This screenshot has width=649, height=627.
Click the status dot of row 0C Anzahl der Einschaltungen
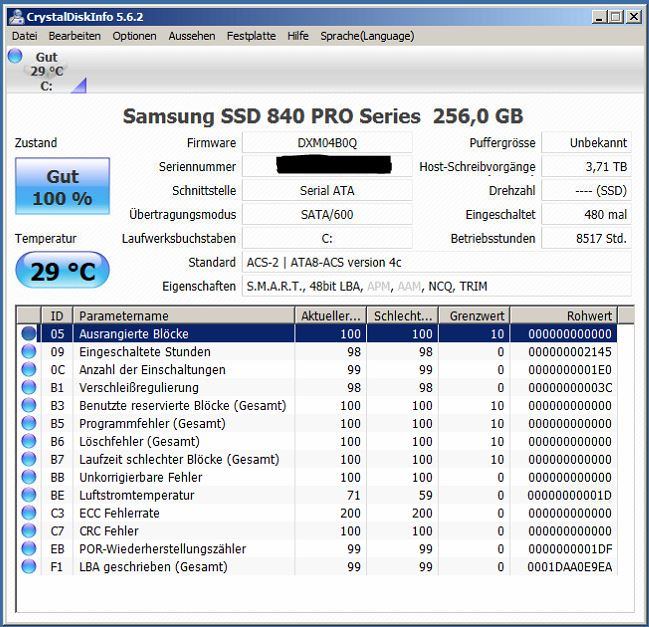29,369
